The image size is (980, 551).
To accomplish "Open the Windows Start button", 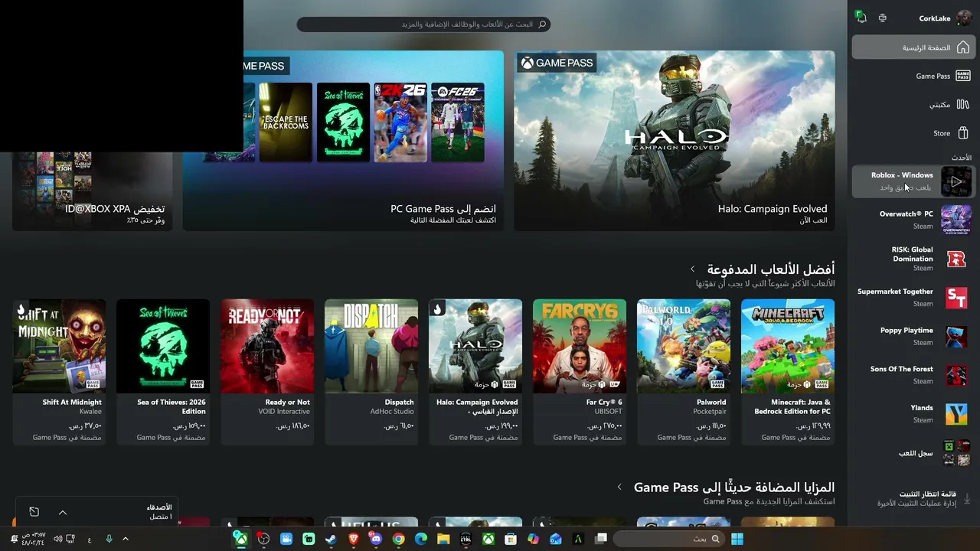I will (x=737, y=540).
